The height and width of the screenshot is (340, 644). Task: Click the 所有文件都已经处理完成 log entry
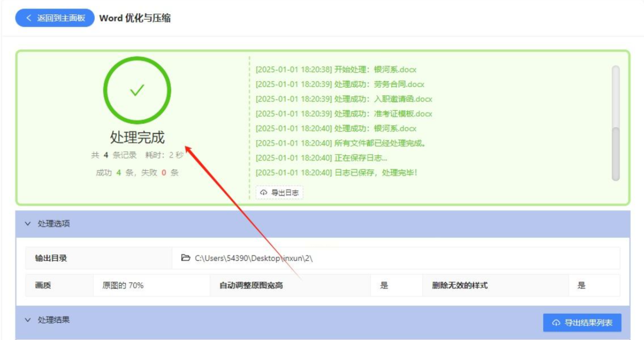click(x=340, y=143)
